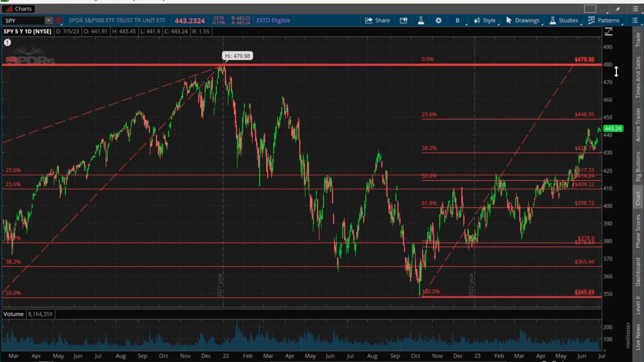Click the last price 443.2324
Viewport: 644px width, 362px height.
[190, 21]
